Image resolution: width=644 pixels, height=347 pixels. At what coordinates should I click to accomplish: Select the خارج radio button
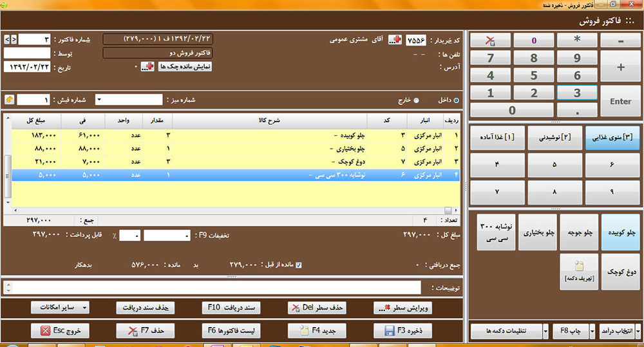tap(416, 100)
